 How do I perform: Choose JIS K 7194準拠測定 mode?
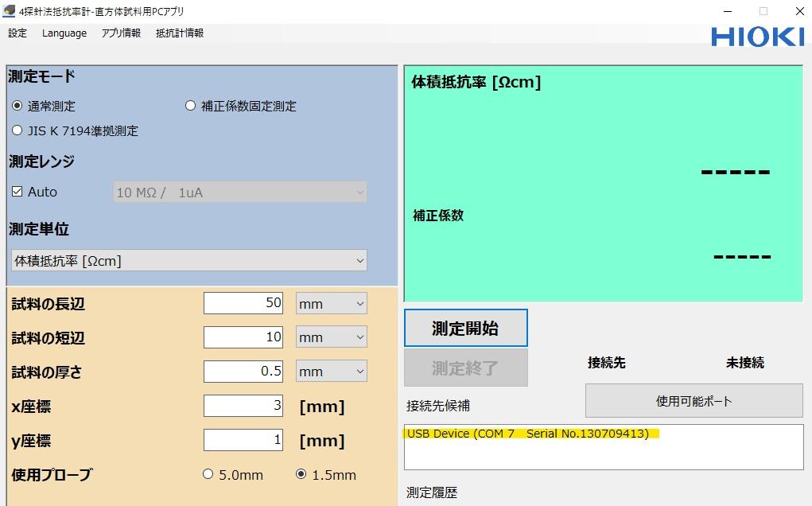coord(17,130)
